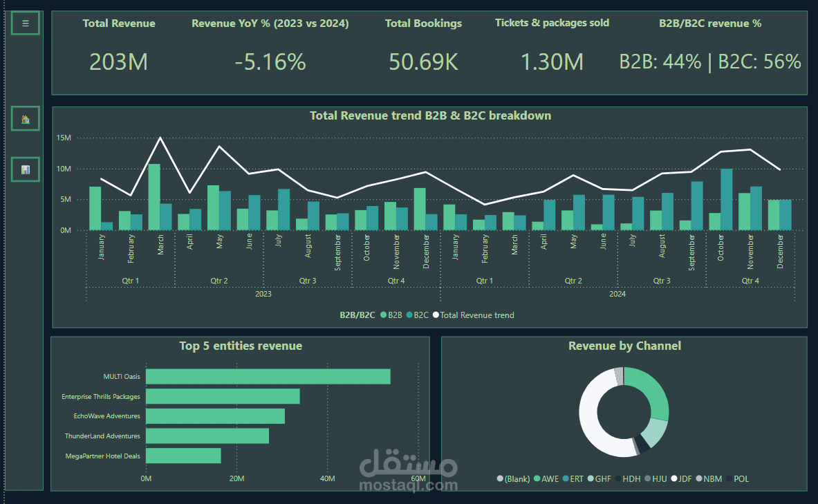Image resolution: width=818 pixels, height=504 pixels.
Task: Select the B2B legend marker
Action: pyautogui.click(x=384, y=315)
